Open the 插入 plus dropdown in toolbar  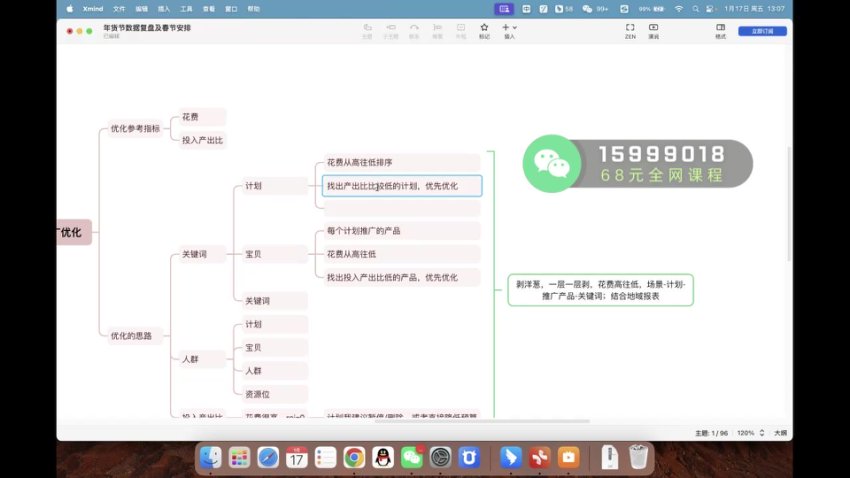(510, 28)
